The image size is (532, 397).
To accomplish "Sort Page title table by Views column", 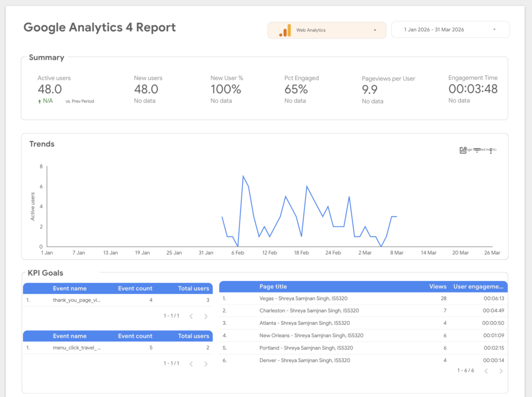I will [x=437, y=286].
